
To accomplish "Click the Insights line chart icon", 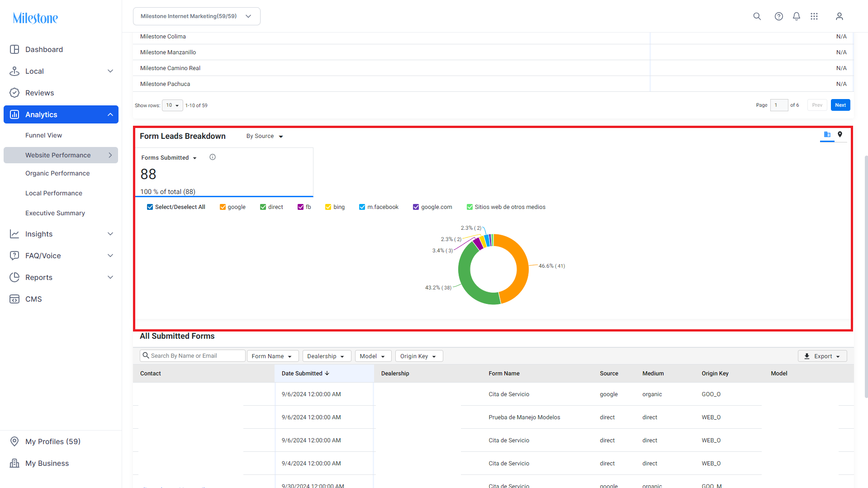I will [14, 234].
